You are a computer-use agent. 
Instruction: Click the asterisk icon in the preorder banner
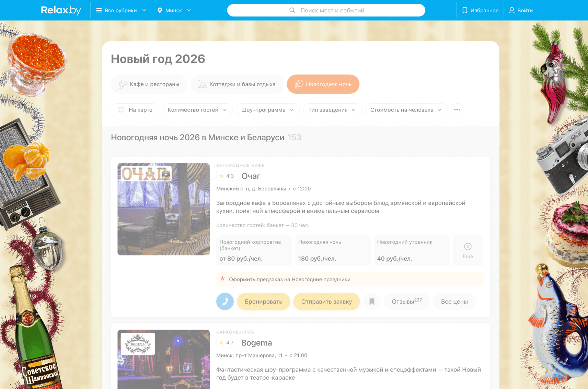[222, 279]
